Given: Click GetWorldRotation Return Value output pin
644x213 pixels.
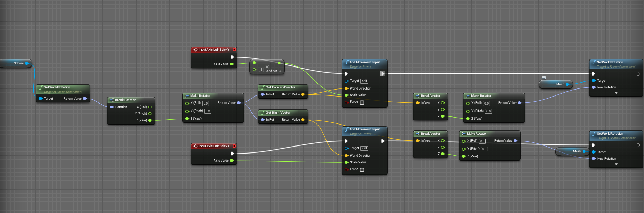Looking at the screenshot, I should [85, 99].
